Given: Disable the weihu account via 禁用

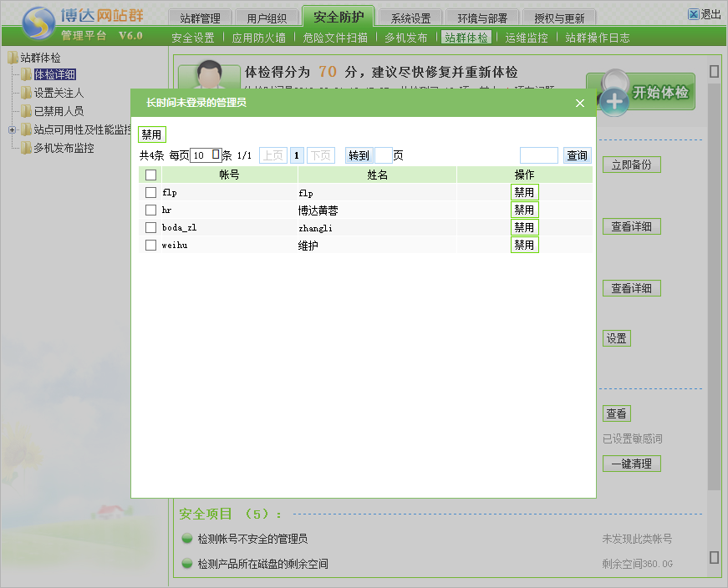Looking at the screenshot, I should [x=524, y=245].
